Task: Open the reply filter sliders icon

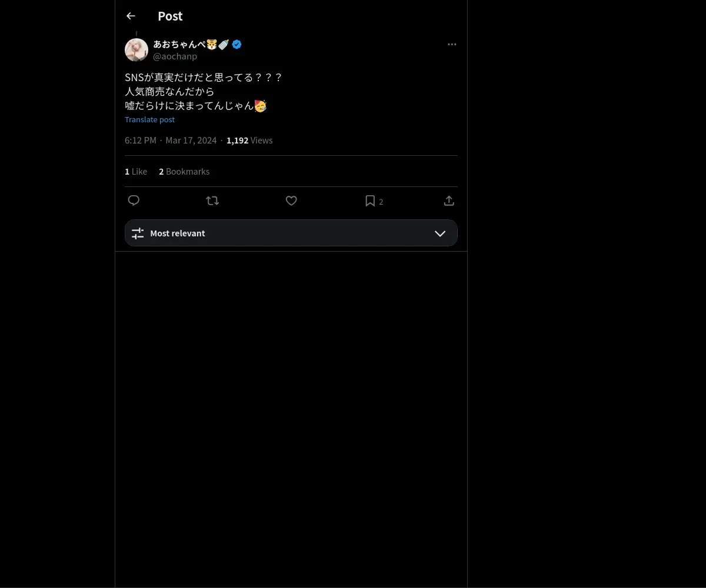Action: pyautogui.click(x=138, y=233)
